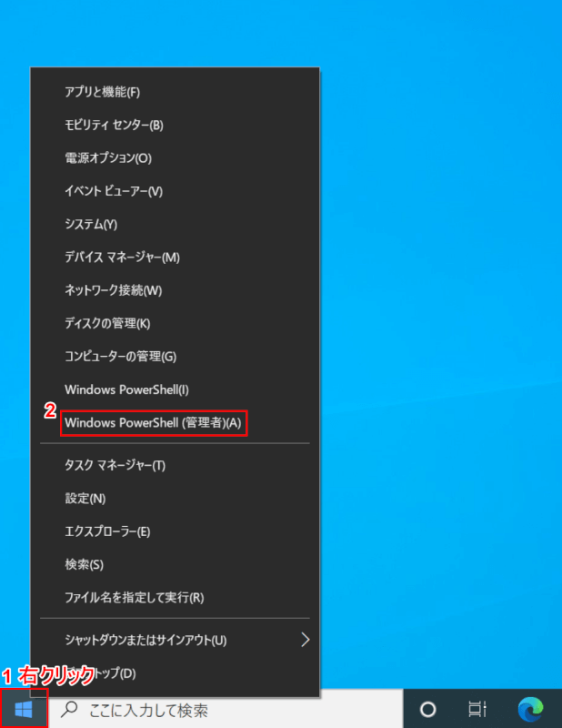
Task: Open 設定(N) from the menu
Action: click(175, 498)
